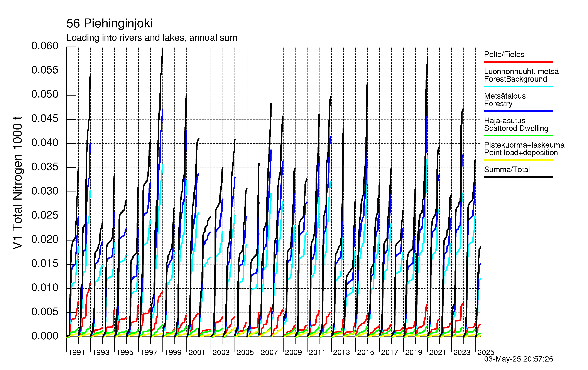Screen dimensions: 588x370
Task: Click the blue Forestry legend line
Action: tap(518, 111)
